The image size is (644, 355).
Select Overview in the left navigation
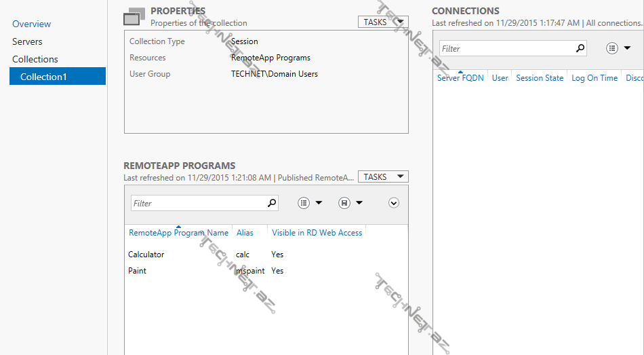point(31,24)
